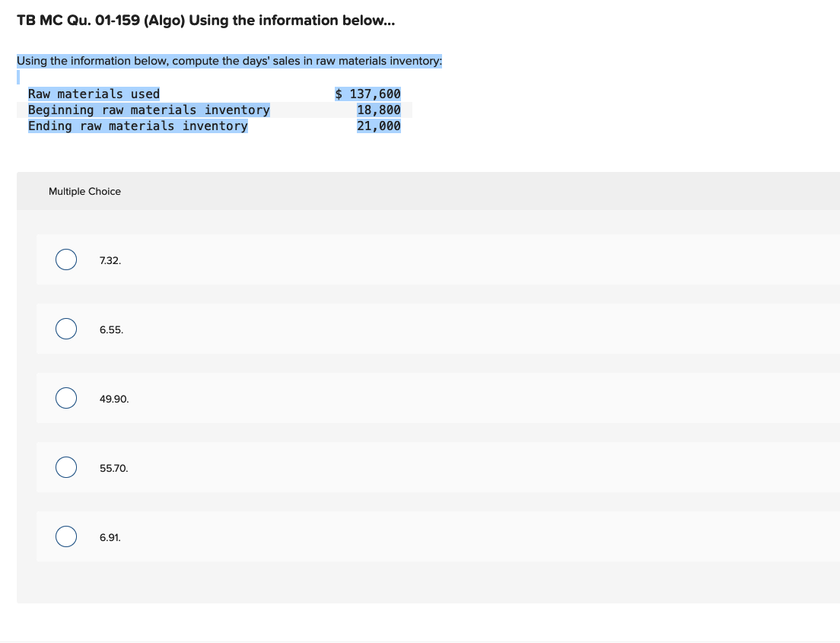Click the 21,000 value
This screenshot has width=840, height=643.
pyautogui.click(x=379, y=126)
